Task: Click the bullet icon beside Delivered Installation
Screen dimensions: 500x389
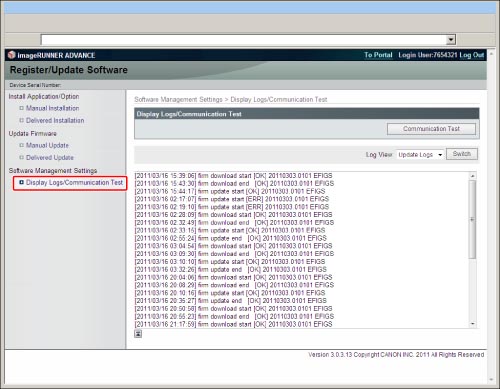Action: pos(22,120)
